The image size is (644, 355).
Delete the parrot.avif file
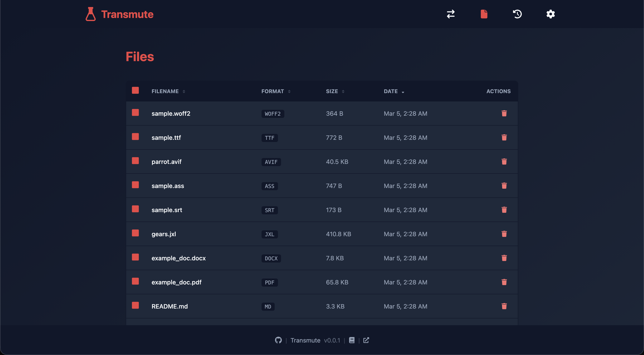tap(504, 162)
